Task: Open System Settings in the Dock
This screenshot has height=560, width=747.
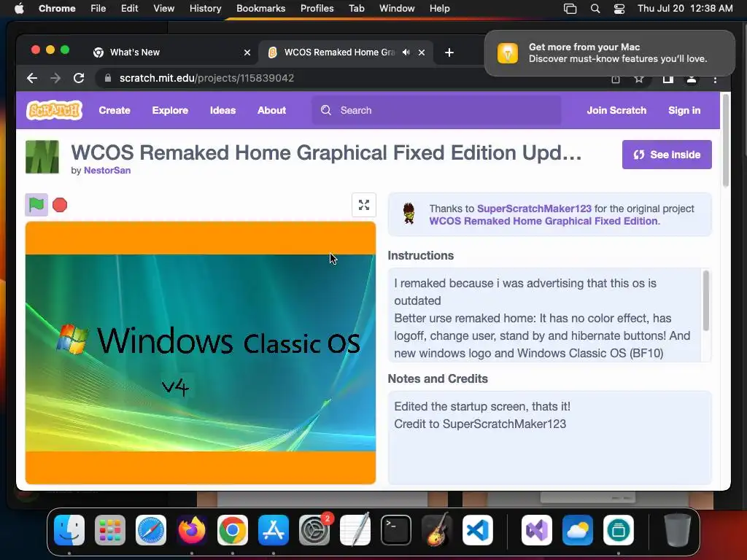Action: tap(314, 530)
